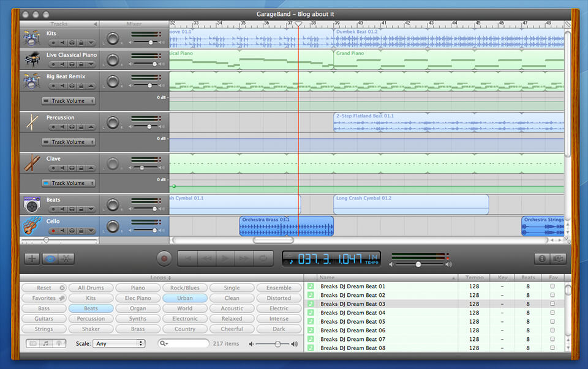
Task: Disable the red record-enable on Cello track
Action: (53, 231)
